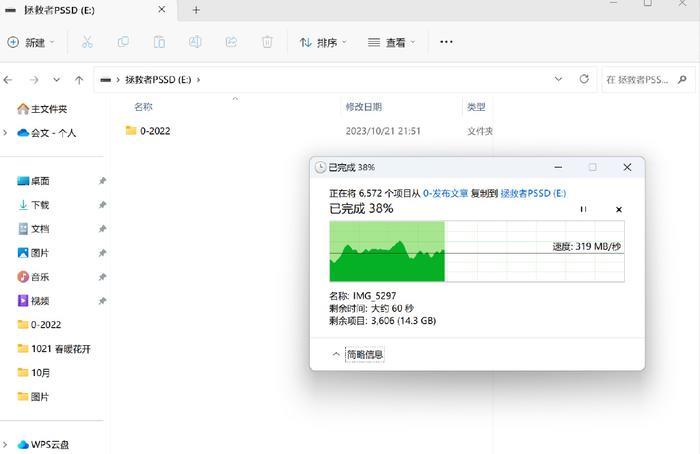Open Documents (文档) in sidebar
Viewport: 700px width, 454px height.
[33, 229]
